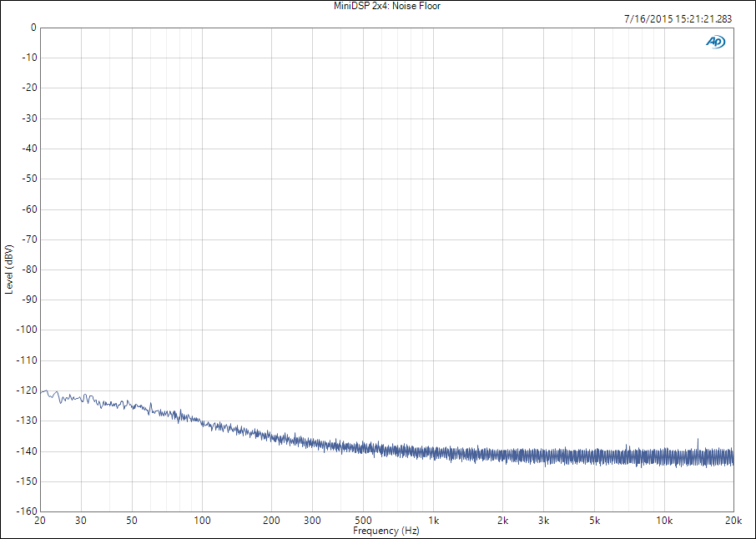Click the 0 value on level axis
The height and width of the screenshot is (539, 756).
pyautogui.click(x=33, y=28)
